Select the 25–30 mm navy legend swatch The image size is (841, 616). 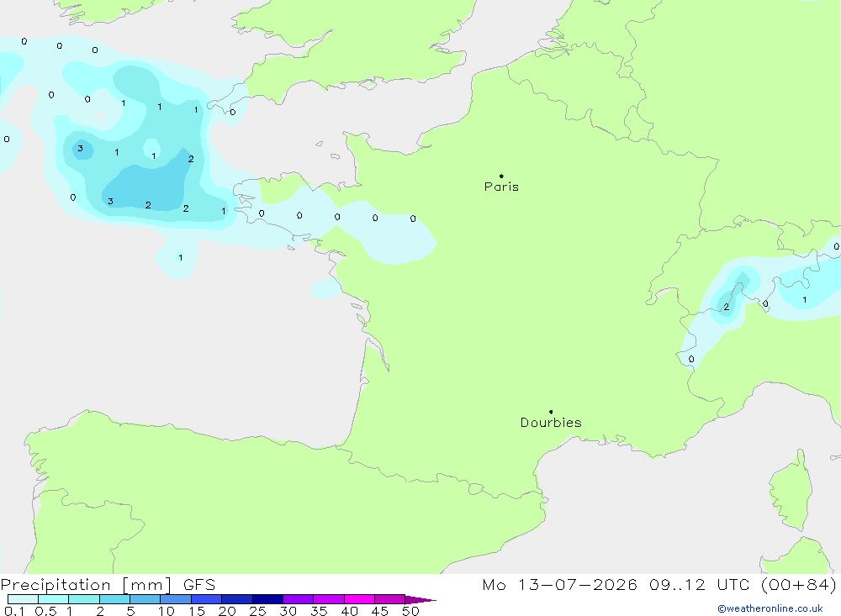click(267, 599)
